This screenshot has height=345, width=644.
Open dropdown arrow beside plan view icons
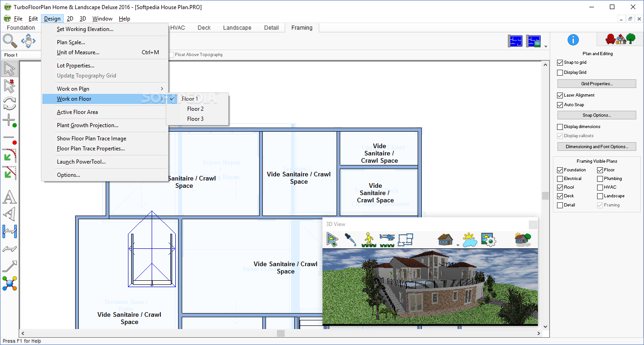click(x=546, y=46)
